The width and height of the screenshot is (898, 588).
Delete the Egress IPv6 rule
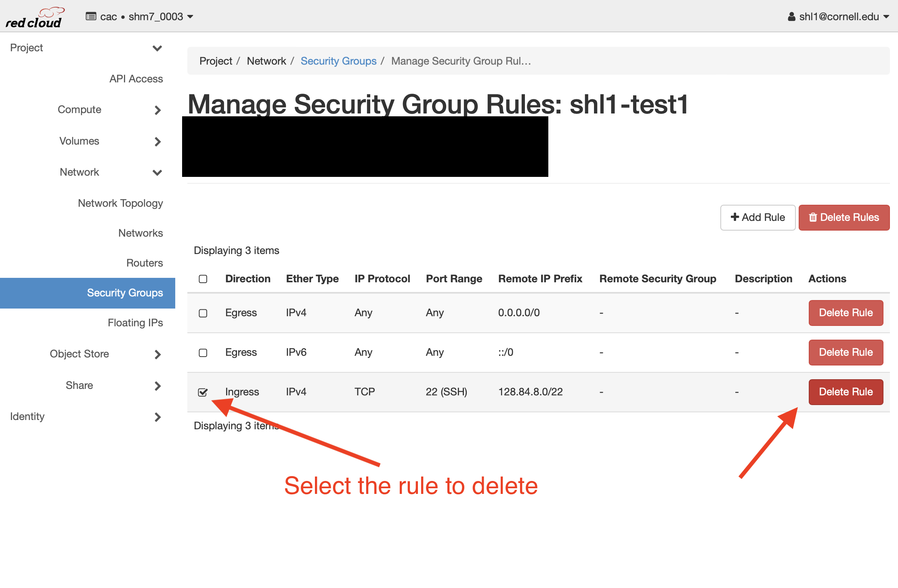846,352
